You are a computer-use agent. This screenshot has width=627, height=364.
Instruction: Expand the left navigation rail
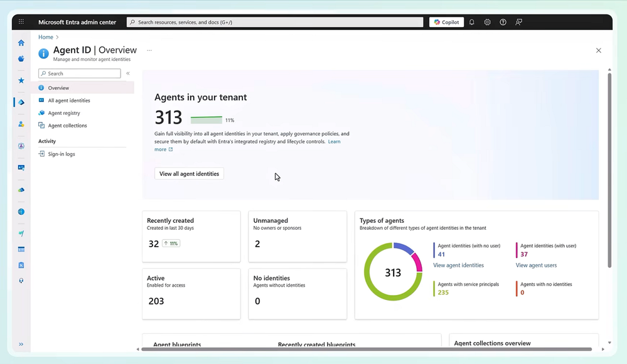21,344
